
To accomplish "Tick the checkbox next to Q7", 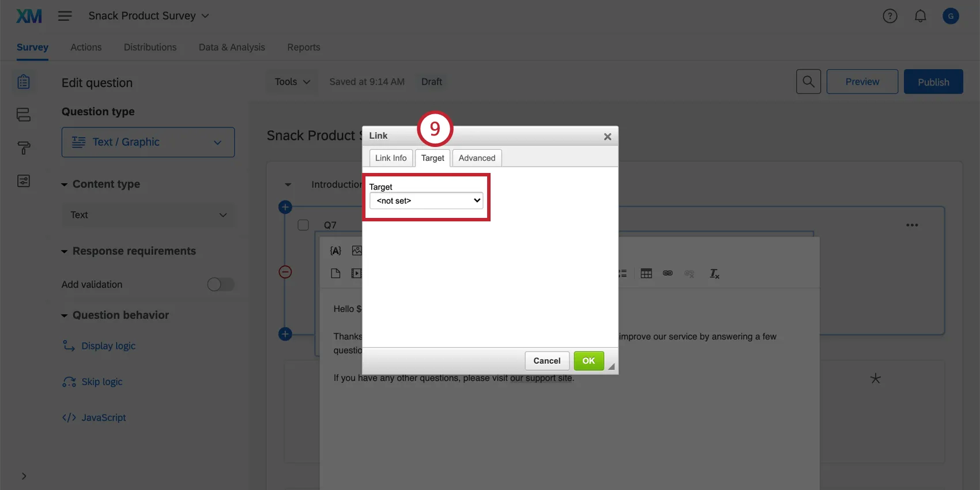I will pos(303,225).
